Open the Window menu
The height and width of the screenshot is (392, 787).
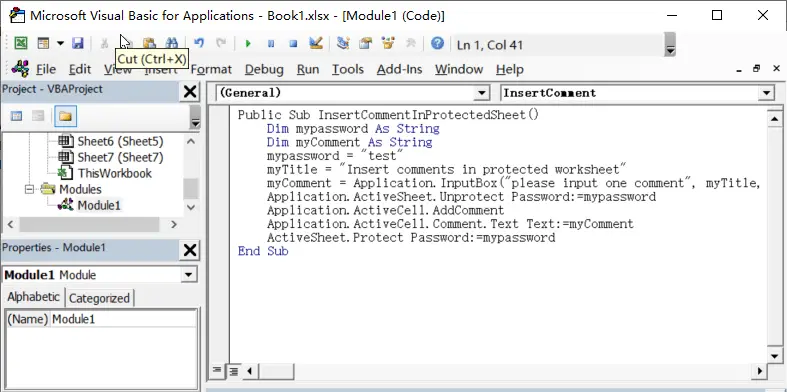[459, 69]
